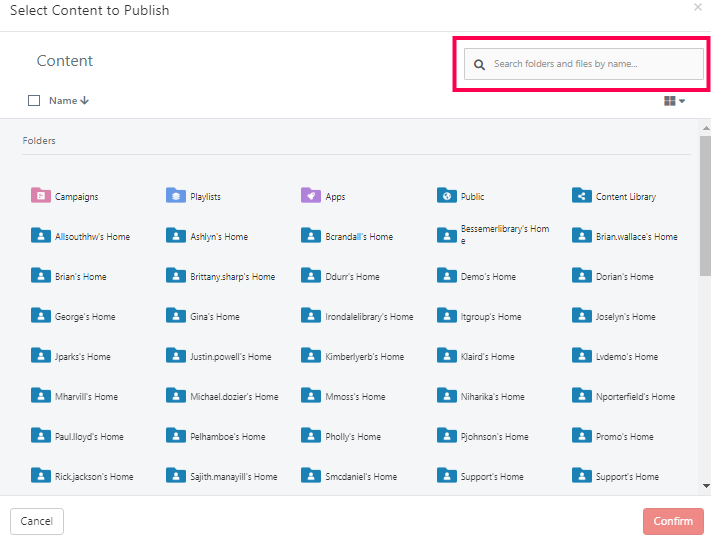This screenshot has width=711, height=538.
Task: Select the Sajith.manayill's Home label
Action: [x=234, y=476]
